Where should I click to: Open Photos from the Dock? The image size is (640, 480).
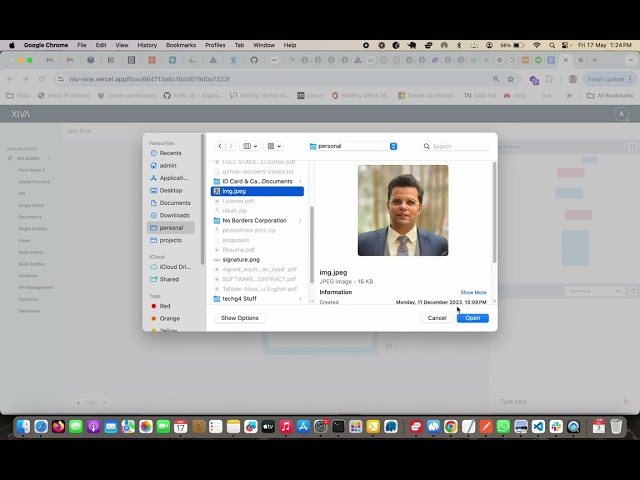point(146,427)
